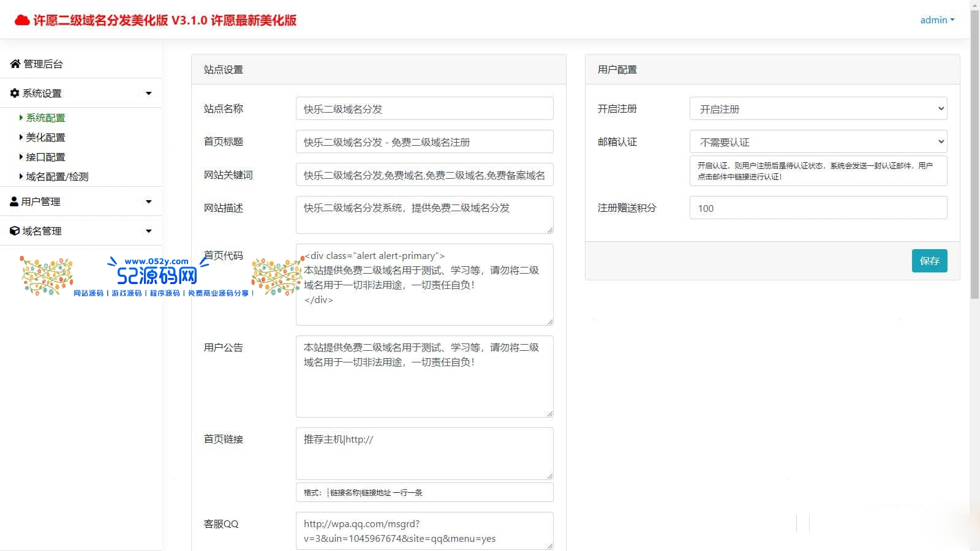Expand the 用户管理 section

tap(148, 201)
